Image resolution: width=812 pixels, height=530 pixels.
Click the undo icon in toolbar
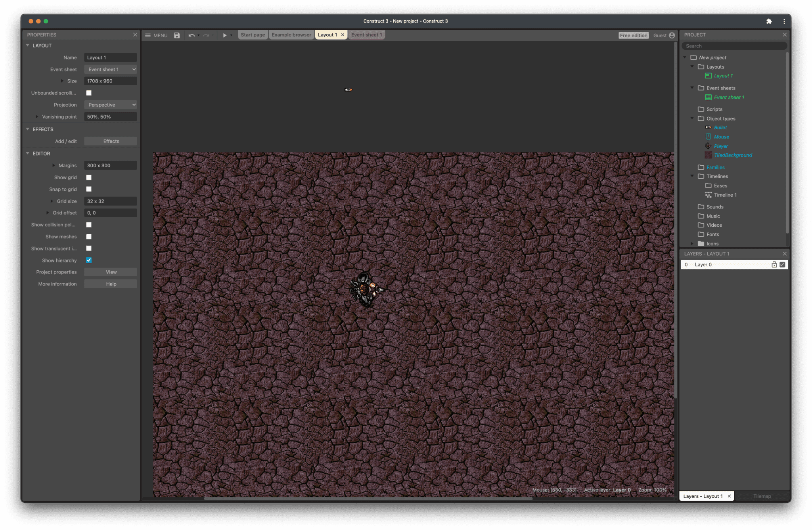(191, 35)
